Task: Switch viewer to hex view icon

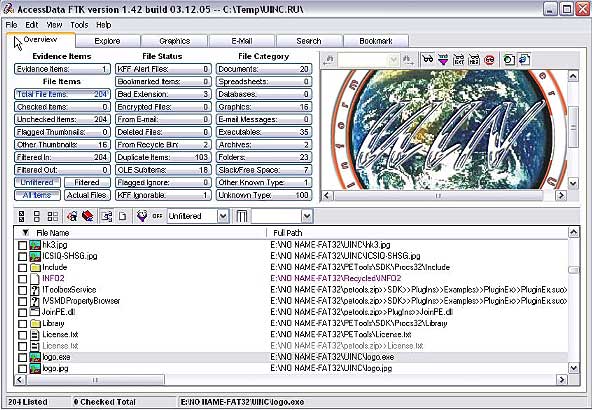Action: [474, 59]
